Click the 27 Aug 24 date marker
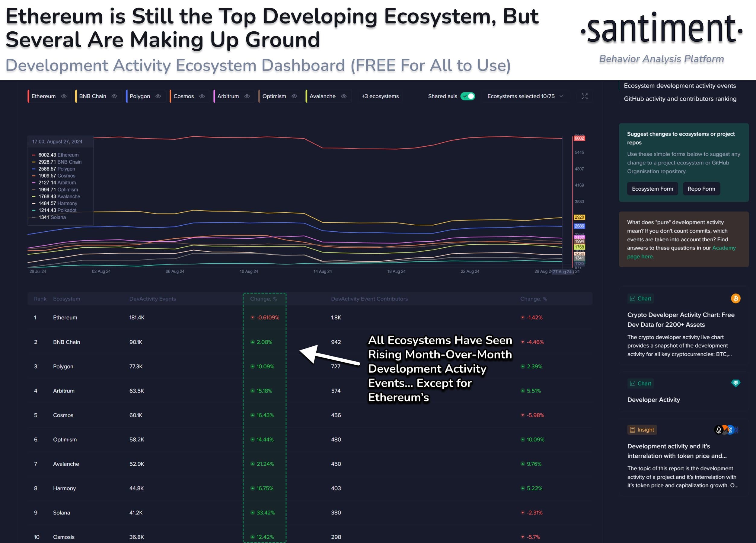This screenshot has width=756, height=543. pyautogui.click(x=562, y=272)
